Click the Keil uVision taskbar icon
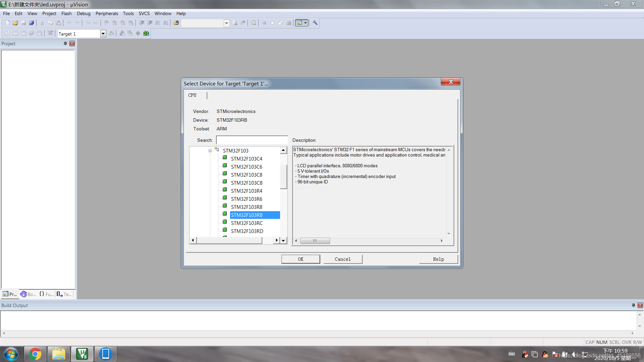This screenshot has height=362, width=644. tap(82, 354)
